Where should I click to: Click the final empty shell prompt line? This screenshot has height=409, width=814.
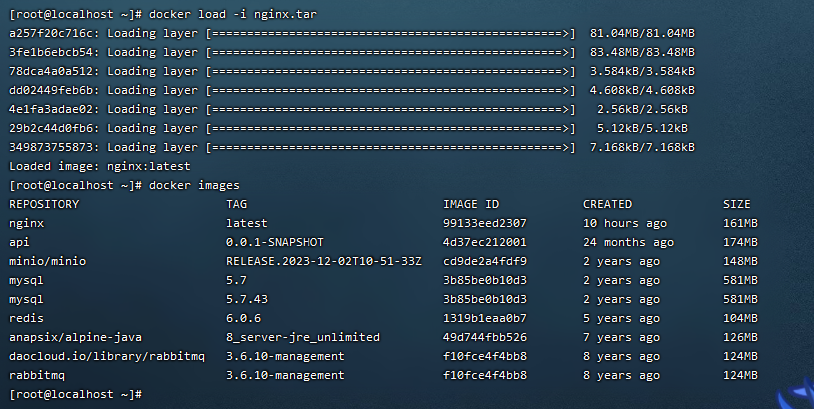click(75, 394)
